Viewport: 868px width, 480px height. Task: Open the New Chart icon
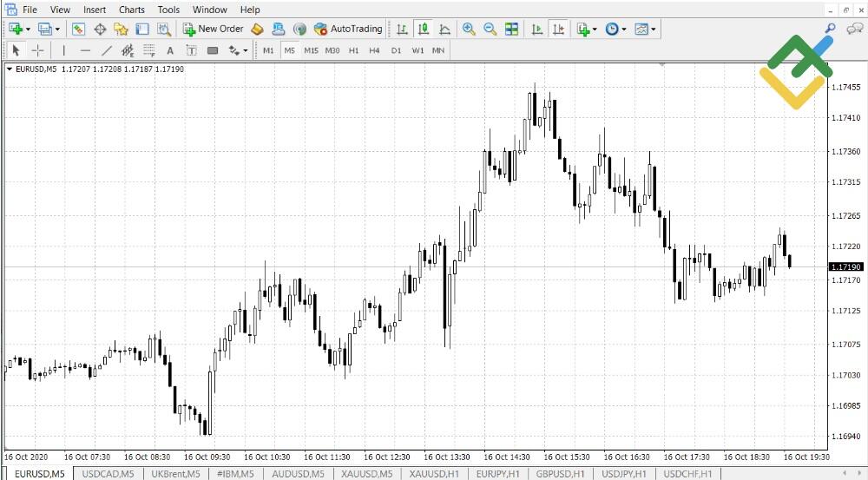point(15,29)
